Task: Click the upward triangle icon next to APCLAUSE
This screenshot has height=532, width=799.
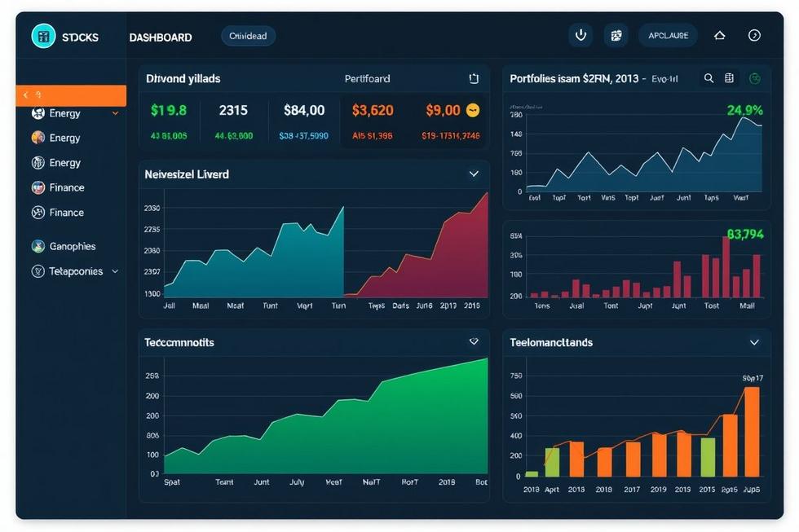Action: (719, 35)
